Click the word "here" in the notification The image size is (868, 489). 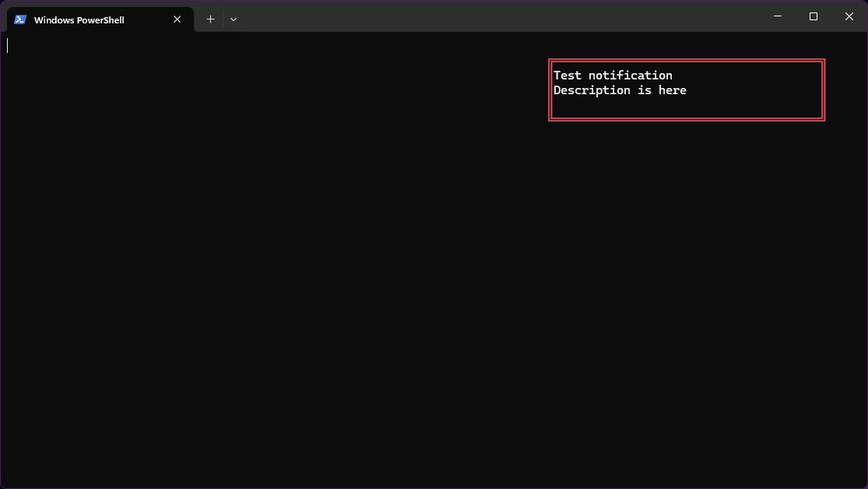[x=673, y=90]
